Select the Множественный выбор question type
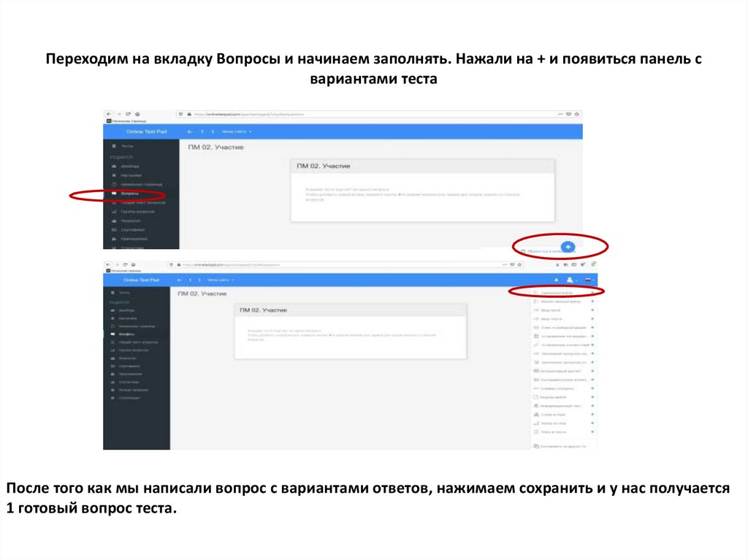This screenshot has height=560, width=748. pos(563,302)
